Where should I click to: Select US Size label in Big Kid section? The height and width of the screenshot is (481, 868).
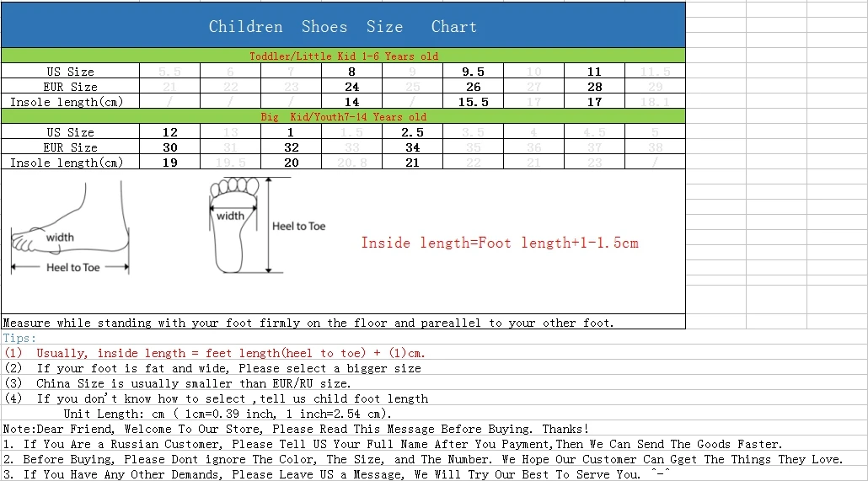pos(70,132)
